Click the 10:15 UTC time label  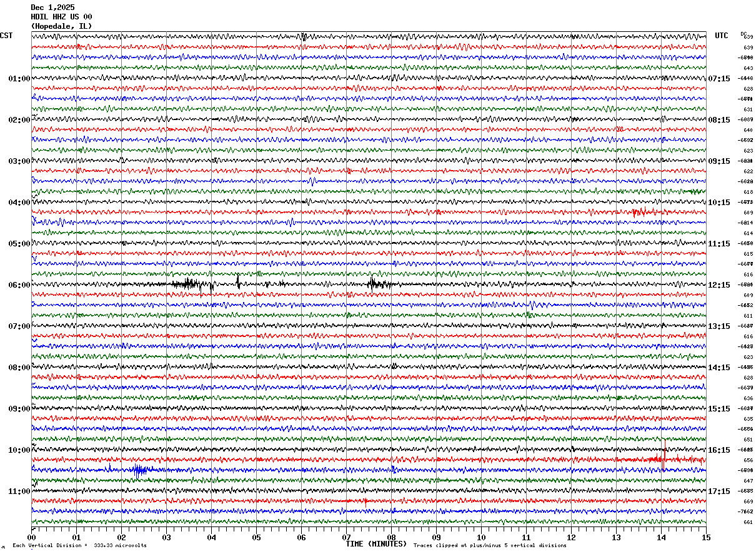(x=719, y=203)
